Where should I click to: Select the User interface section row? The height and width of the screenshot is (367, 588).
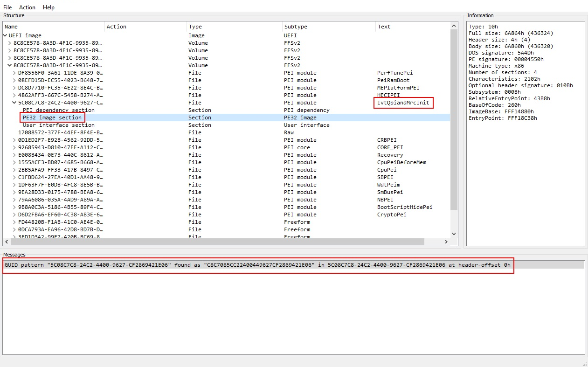pyautogui.click(x=227, y=125)
